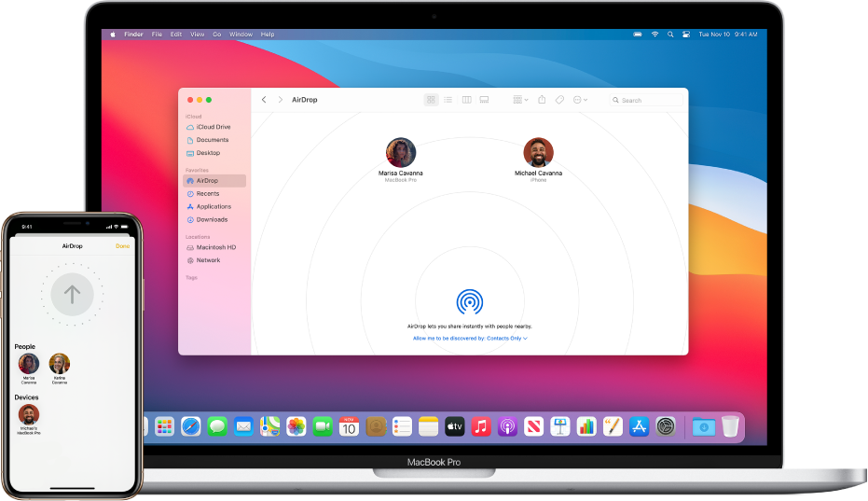Click the Finder Search field
Image resolution: width=868 pixels, height=501 pixels.
(646, 101)
